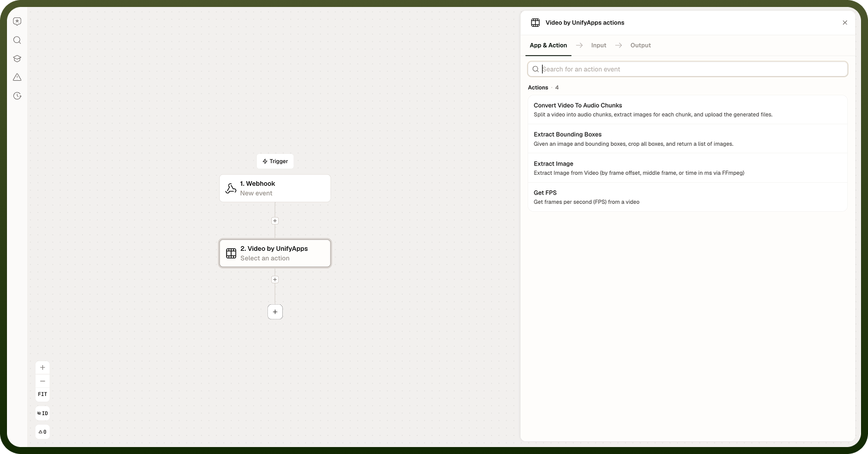Click the search icon in left sidebar
Screen dimensions: 868x454
click(17, 40)
